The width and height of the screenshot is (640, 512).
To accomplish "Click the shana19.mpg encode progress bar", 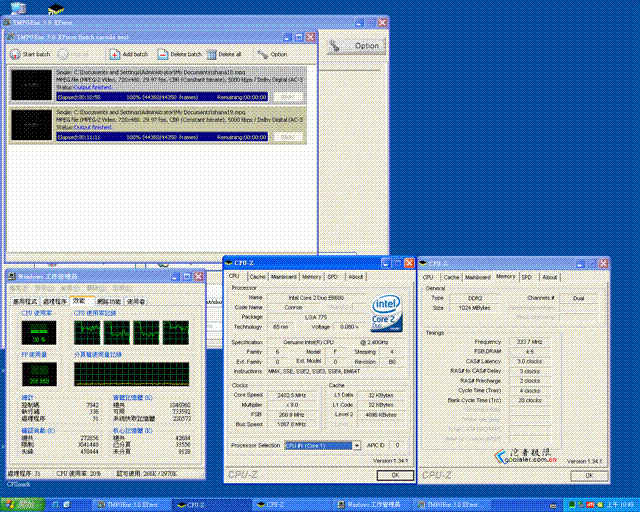I will pyautogui.click(x=162, y=137).
